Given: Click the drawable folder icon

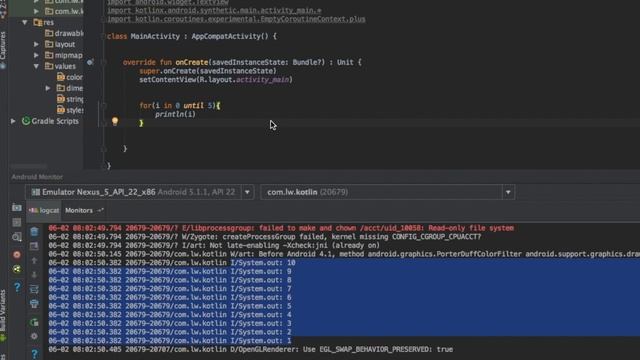Looking at the screenshot, I should pyautogui.click(x=49, y=33).
